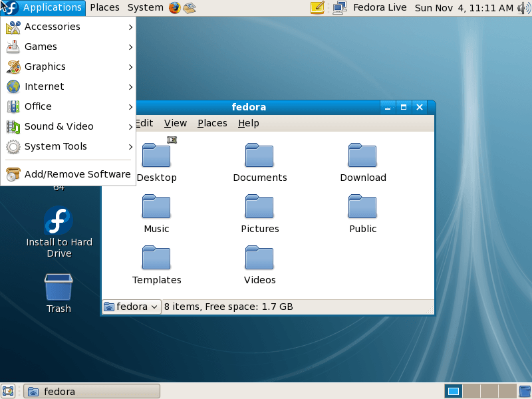Click the fedora window title bar
532x399 pixels.
point(258,107)
